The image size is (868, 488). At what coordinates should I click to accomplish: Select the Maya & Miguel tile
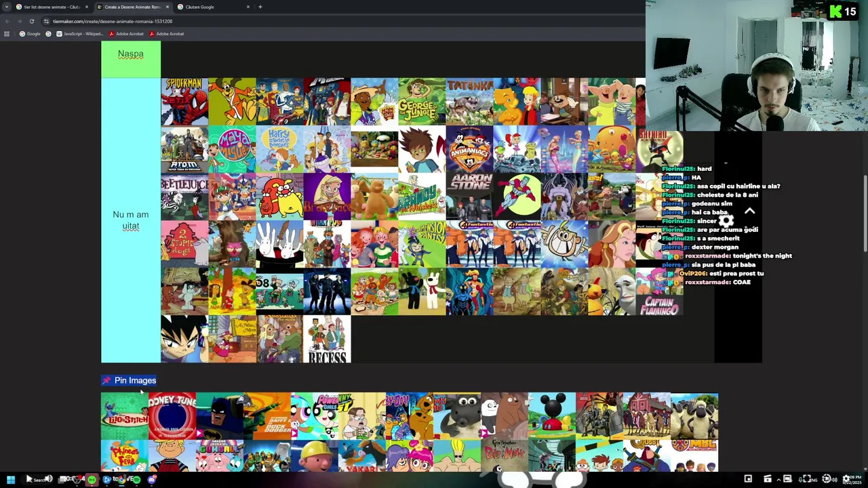click(x=232, y=149)
